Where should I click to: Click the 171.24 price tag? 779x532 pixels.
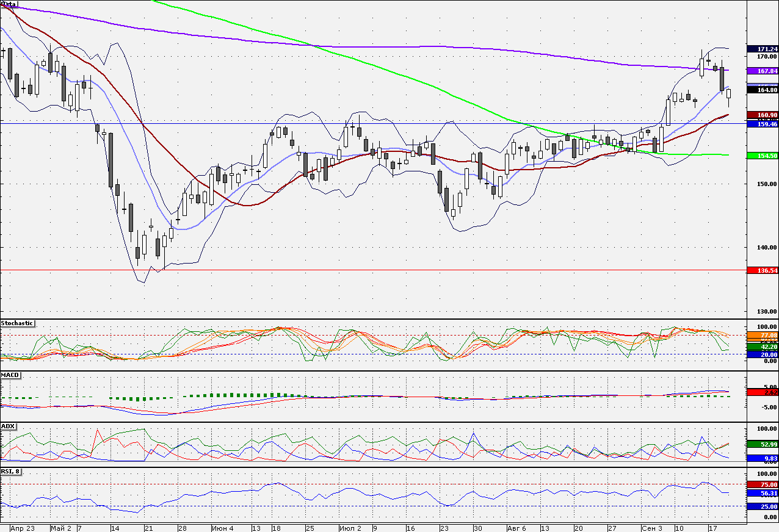[763, 49]
